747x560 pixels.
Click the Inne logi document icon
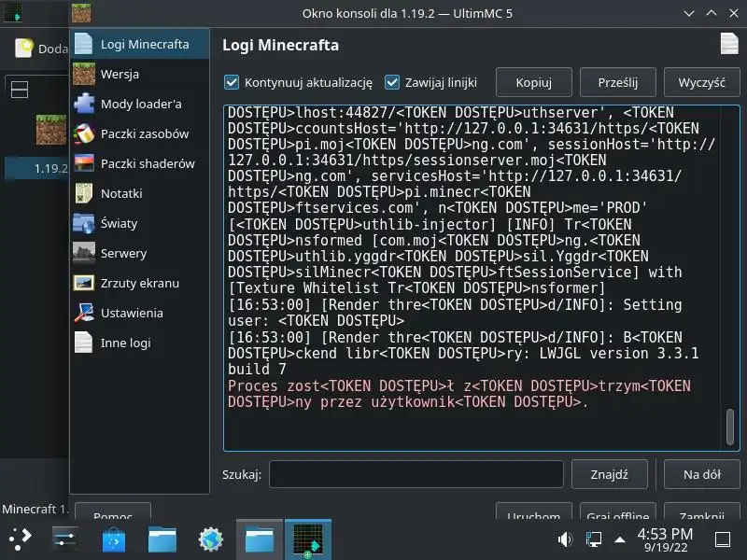click(x=84, y=343)
